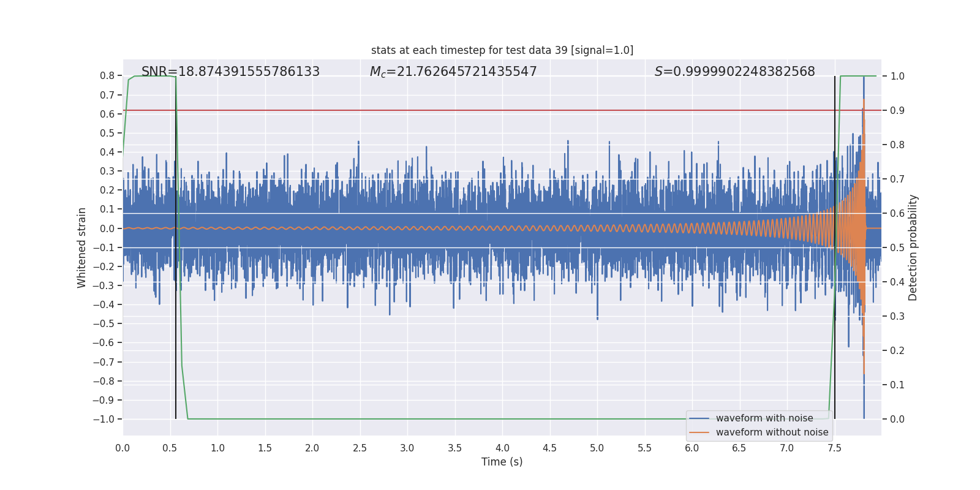Click the red horizontal threshold line

[490, 110]
